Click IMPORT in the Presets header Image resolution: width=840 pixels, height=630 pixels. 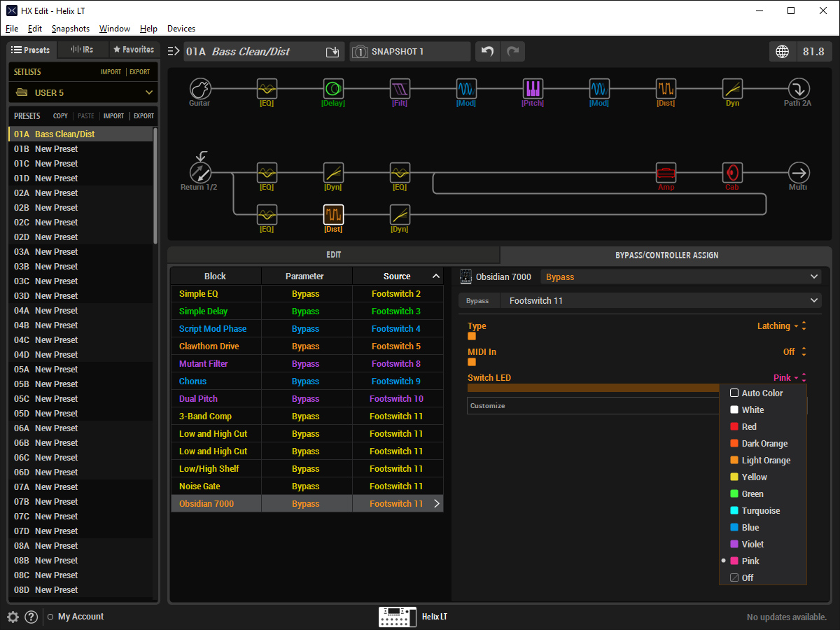click(113, 116)
